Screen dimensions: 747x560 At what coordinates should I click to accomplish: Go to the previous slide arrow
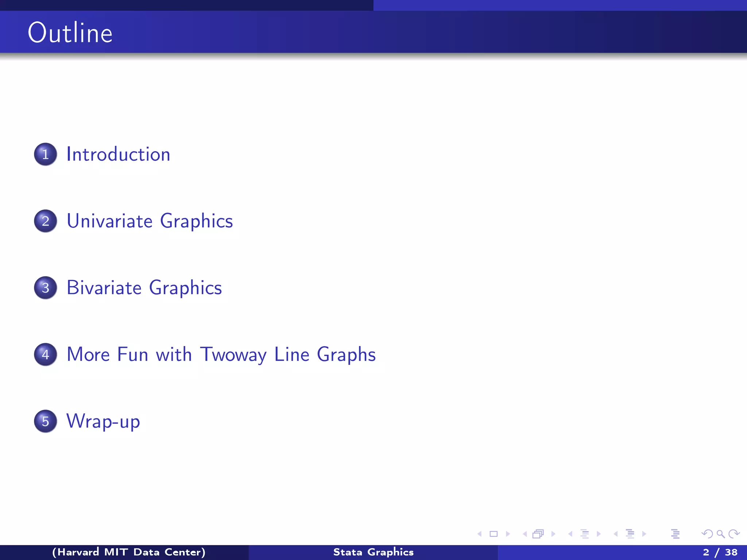click(480, 534)
